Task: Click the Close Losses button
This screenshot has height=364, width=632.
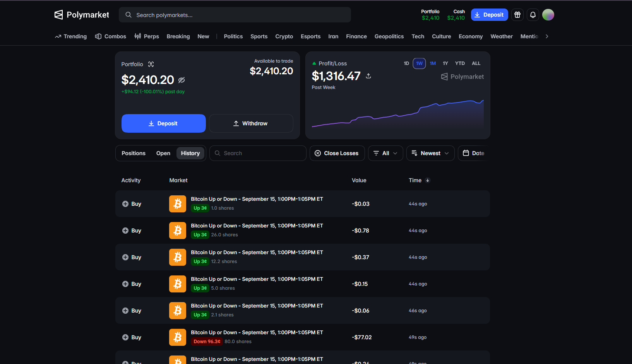Action: (x=337, y=153)
